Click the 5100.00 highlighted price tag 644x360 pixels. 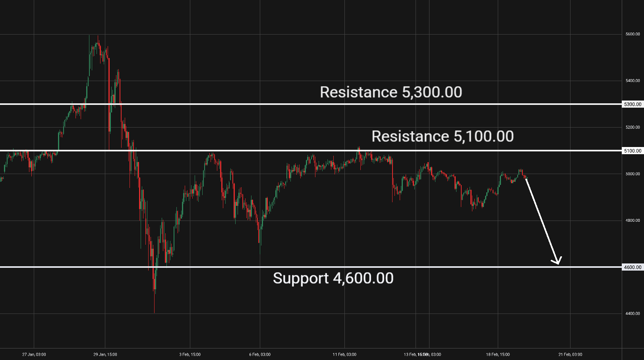632,151
